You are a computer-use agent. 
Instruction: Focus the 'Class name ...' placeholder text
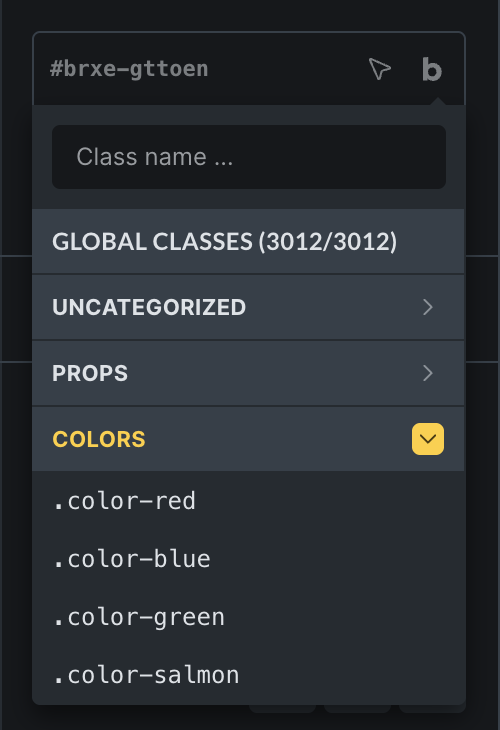pyautogui.click(x=155, y=157)
